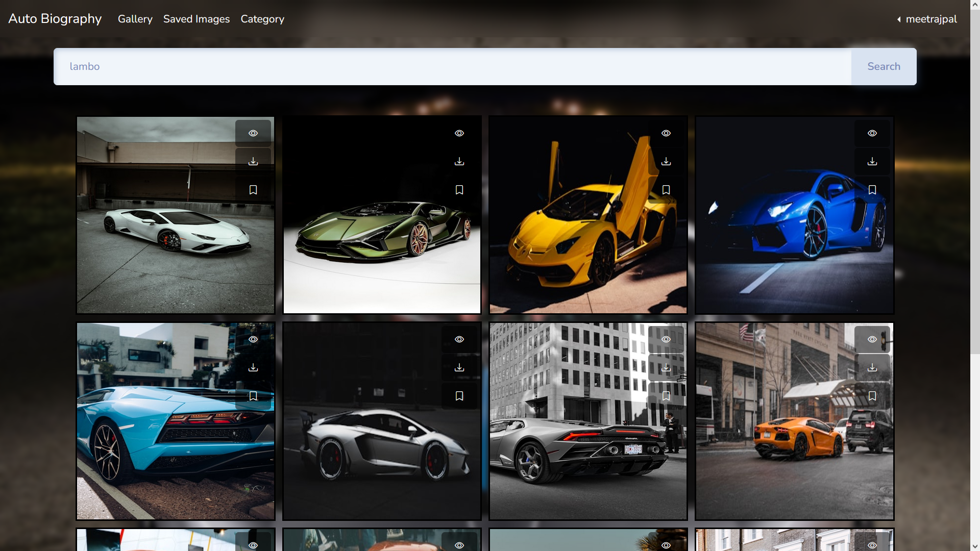Bookmark the white Lamborghini image

pyautogui.click(x=253, y=190)
